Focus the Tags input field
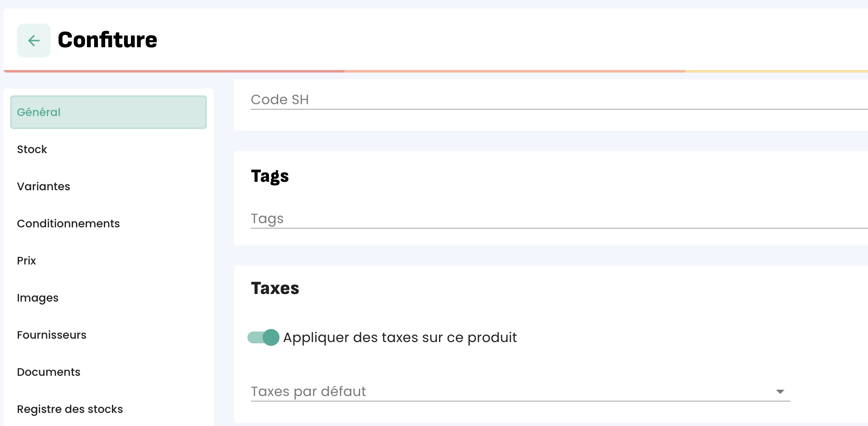The height and width of the screenshot is (426, 868). point(549,219)
